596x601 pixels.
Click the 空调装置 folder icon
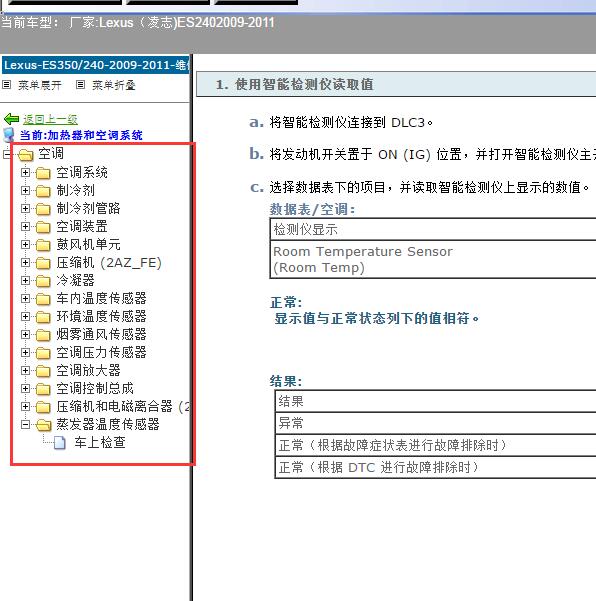tap(43, 227)
